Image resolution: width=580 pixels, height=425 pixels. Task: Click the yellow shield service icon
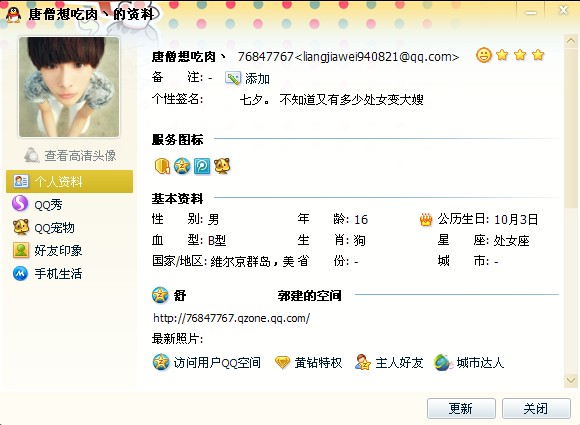click(162, 166)
